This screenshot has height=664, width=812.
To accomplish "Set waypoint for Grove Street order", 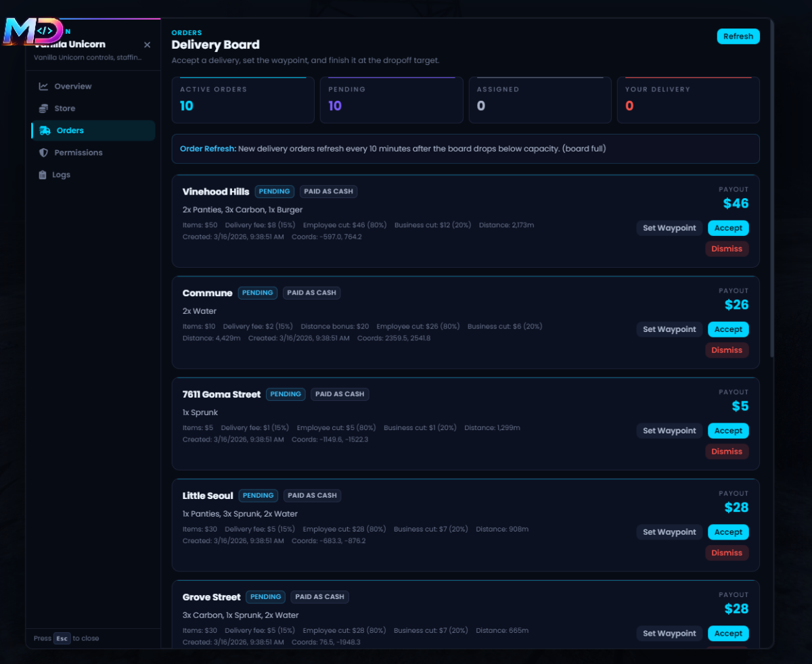I will click(x=669, y=634).
